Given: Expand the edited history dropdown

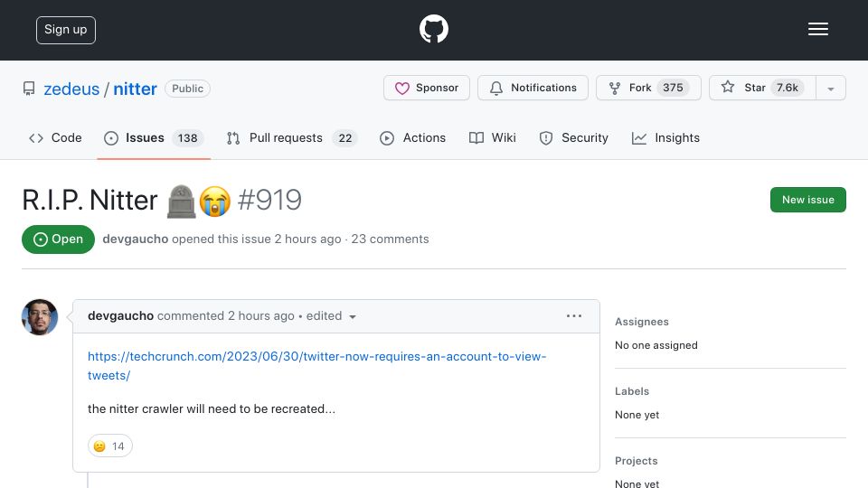Looking at the screenshot, I should [331, 316].
